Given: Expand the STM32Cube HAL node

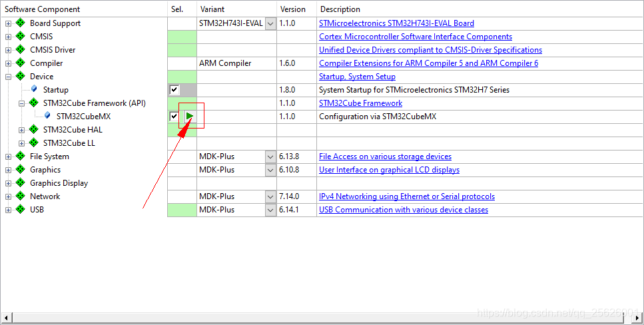Looking at the screenshot, I should coord(21,131).
